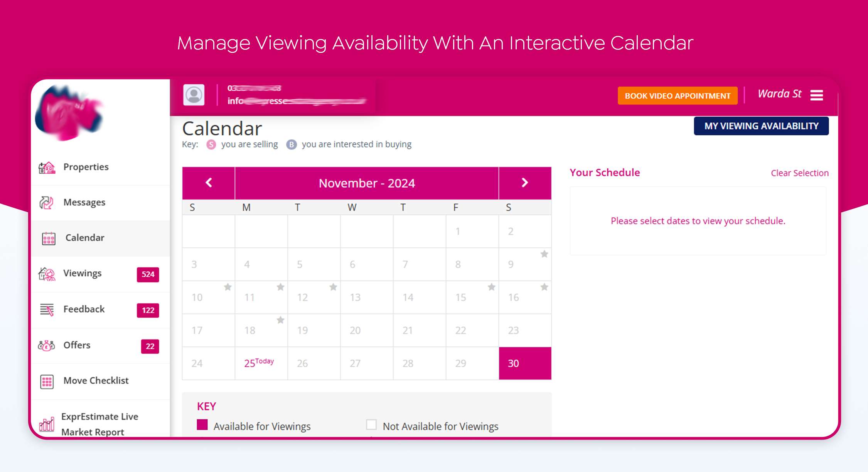Click the Available for Viewings pink swatch
This screenshot has width=868, height=472.
point(202,425)
